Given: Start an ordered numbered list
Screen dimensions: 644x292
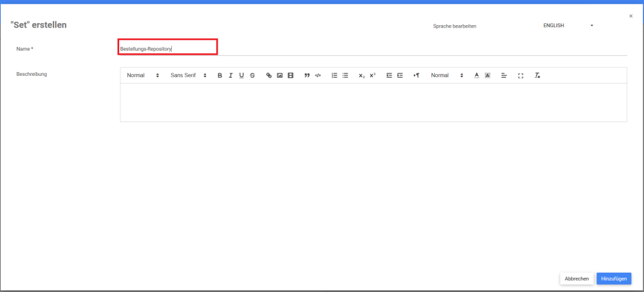Looking at the screenshot, I should tap(334, 75).
